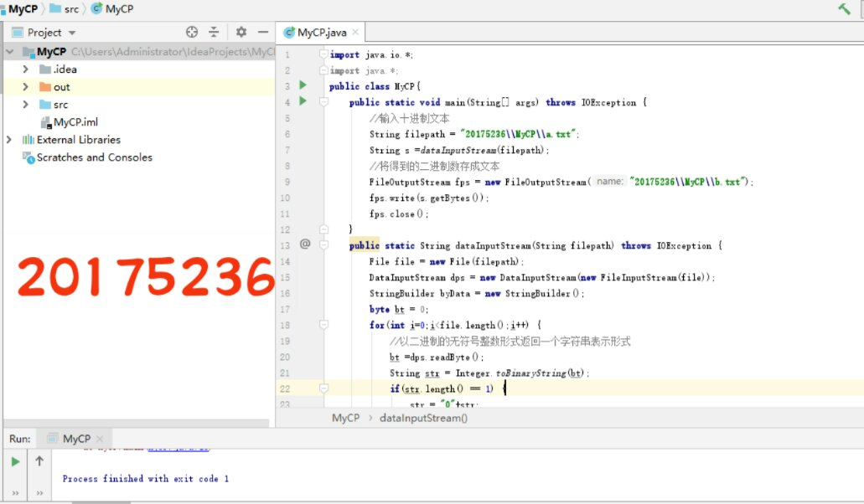Expand the src folder
The image size is (864, 504).
pos(25,105)
